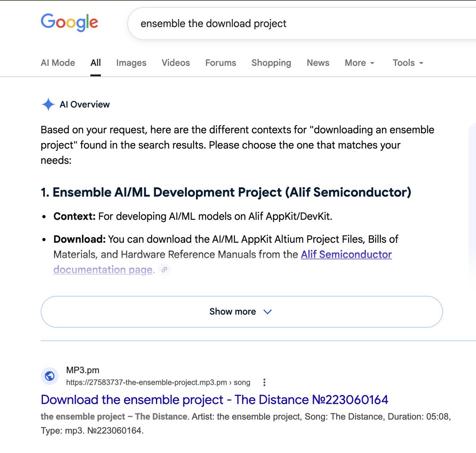476x453 pixels.
Task: Click the search box with ensemble query
Action: pos(301,23)
